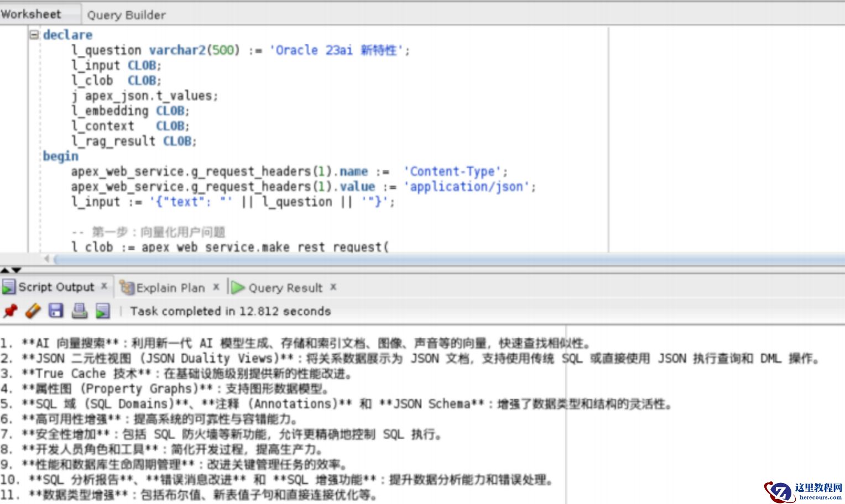Select the Script Output tab

(56, 287)
